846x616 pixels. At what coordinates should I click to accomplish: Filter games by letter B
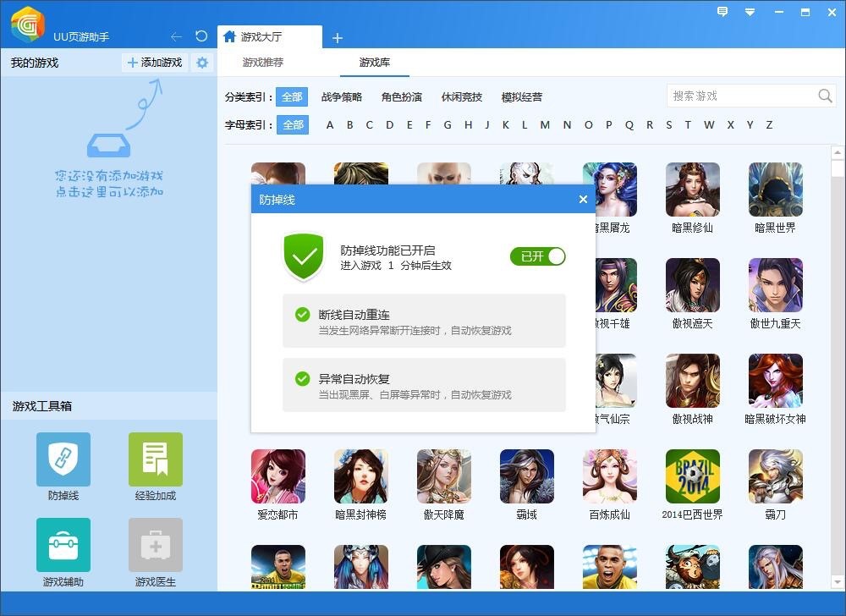coord(349,125)
